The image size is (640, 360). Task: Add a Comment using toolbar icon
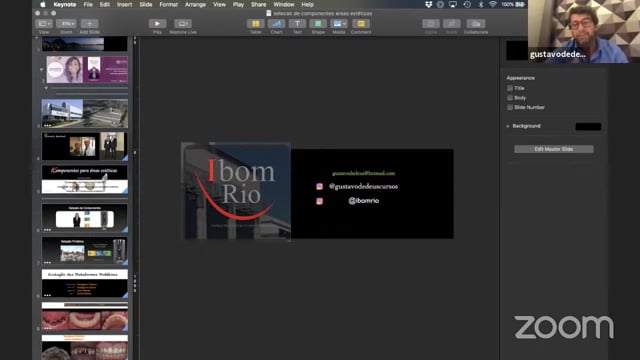tap(361, 24)
